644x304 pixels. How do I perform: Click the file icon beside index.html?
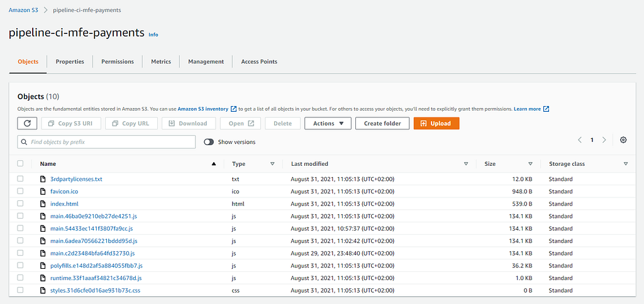pos(42,204)
